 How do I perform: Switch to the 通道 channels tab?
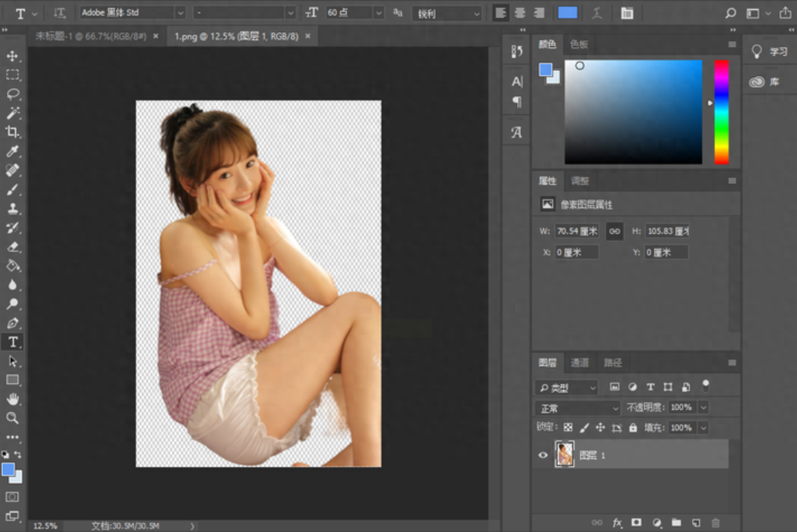click(580, 363)
